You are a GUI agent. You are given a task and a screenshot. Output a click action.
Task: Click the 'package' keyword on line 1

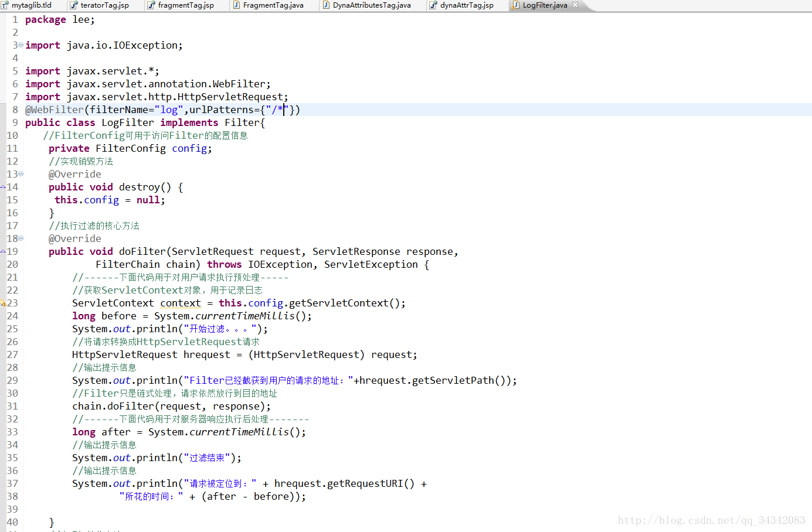pyautogui.click(x=46, y=20)
